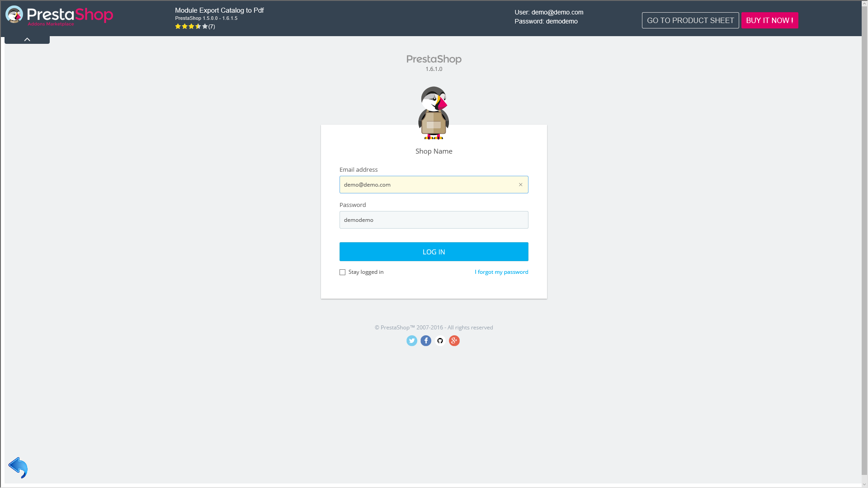The height and width of the screenshot is (488, 868).
Task: Click Module Export Catalog to Pdf title
Action: point(219,10)
